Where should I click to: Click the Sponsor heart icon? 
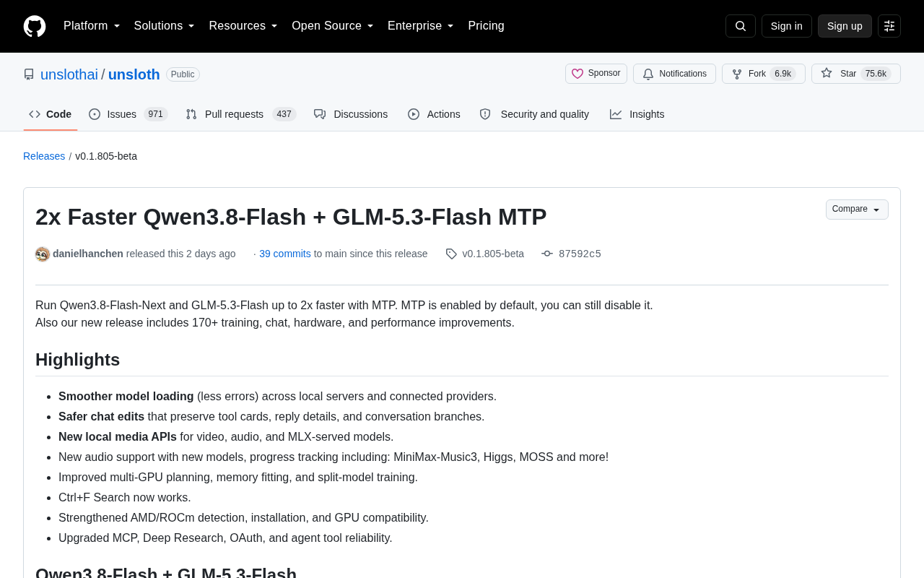coord(577,74)
